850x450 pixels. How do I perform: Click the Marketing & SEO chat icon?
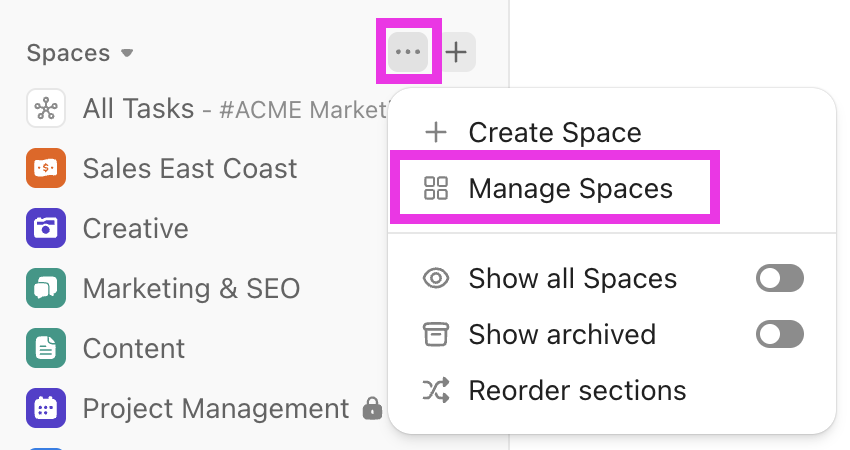coord(46,289)
